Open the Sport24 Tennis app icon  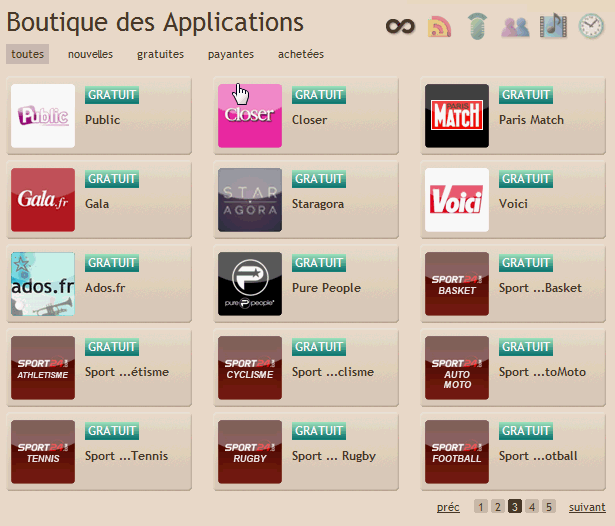tap(43, 451)
